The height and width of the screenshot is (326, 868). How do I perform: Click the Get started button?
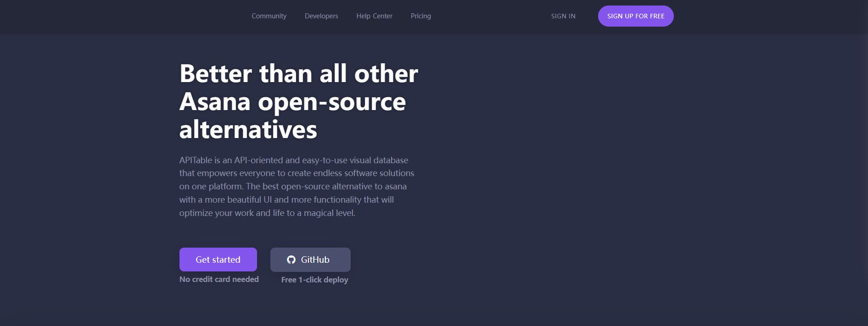click(x=218, y=260)
